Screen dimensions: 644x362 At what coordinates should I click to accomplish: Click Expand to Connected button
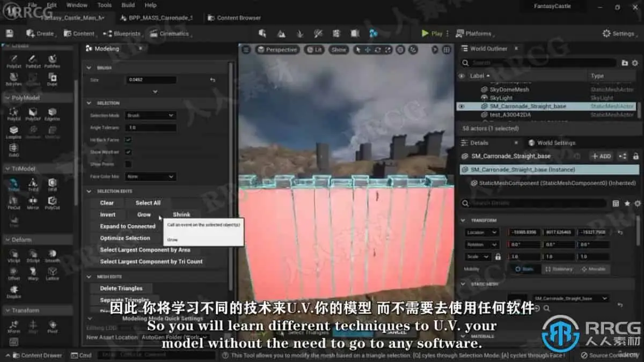click(128, 226)
